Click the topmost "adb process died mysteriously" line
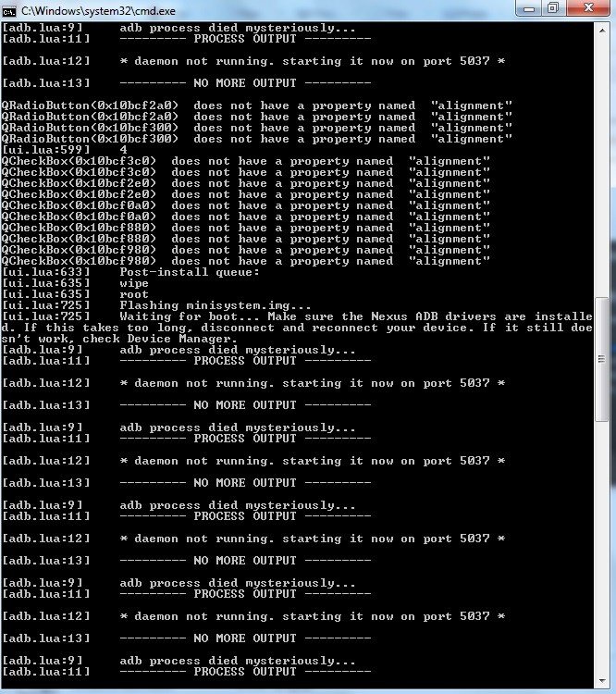Screen dimensions: 616x694 coord(179,28)
